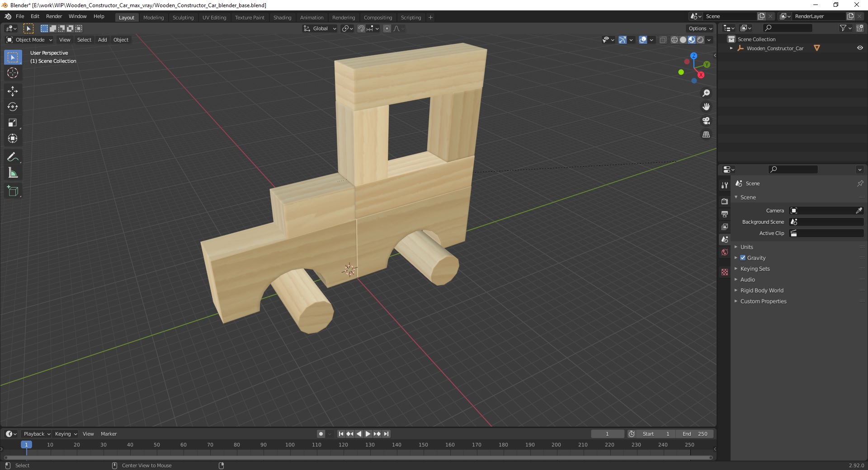The width and height of the screenshot is (868, 470).
Task: Click the End frame 250 field
Action: pos(695,434)
